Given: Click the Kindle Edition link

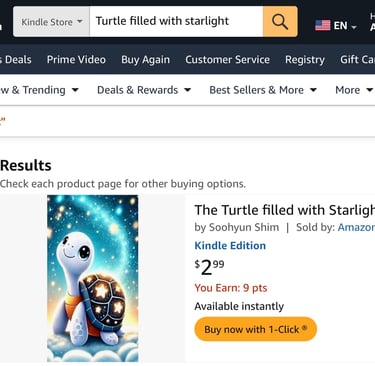Looking at the screenshot, I should (x=230, y=246).
